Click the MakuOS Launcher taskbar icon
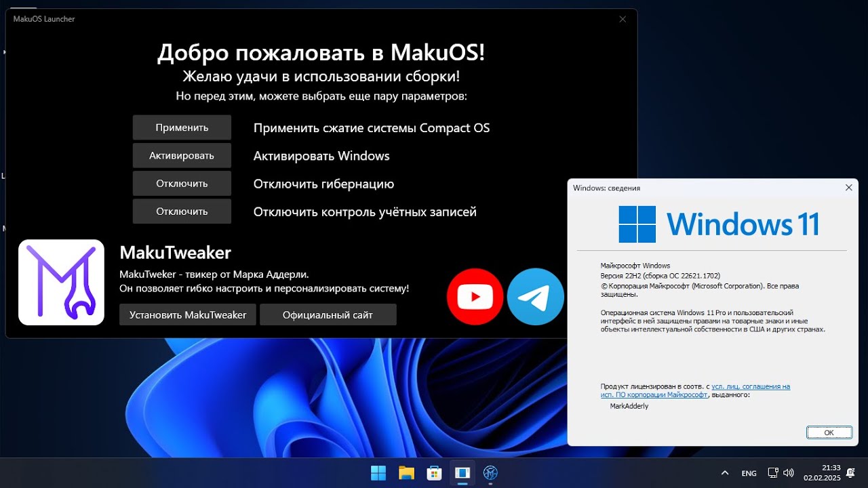Screen dimensions: 868x488 (x=490, y=473)
